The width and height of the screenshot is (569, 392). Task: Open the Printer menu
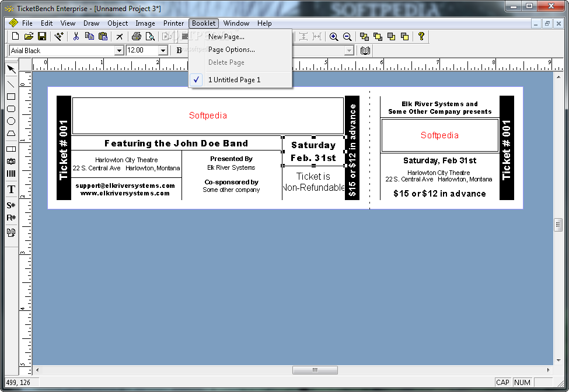tap(173, 23)
